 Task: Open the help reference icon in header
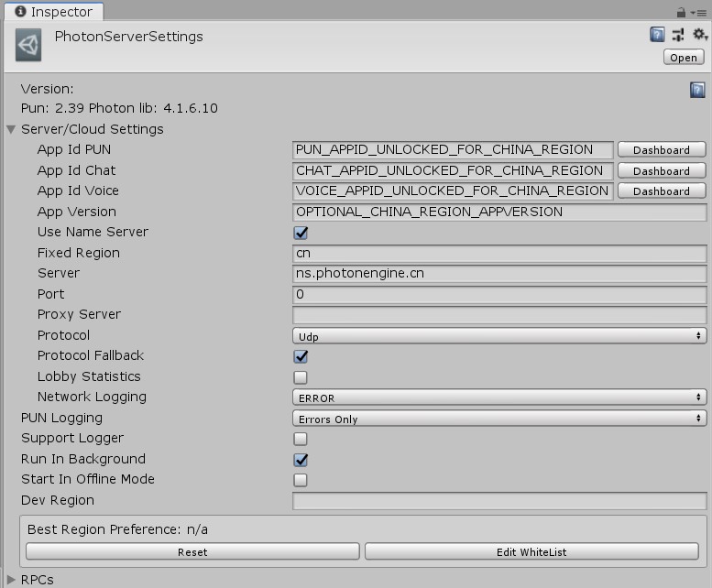(x=657, y=35)
